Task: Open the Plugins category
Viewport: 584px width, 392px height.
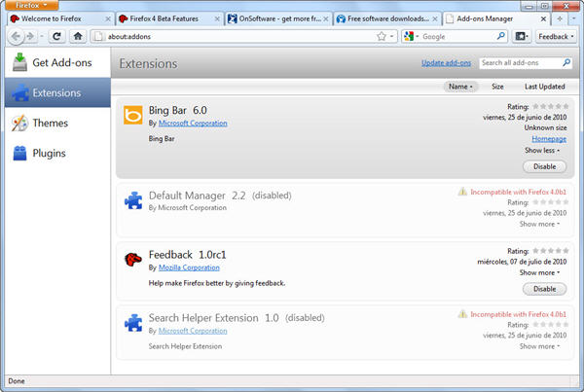Action: pyautogui.click(x=50, y=153)
